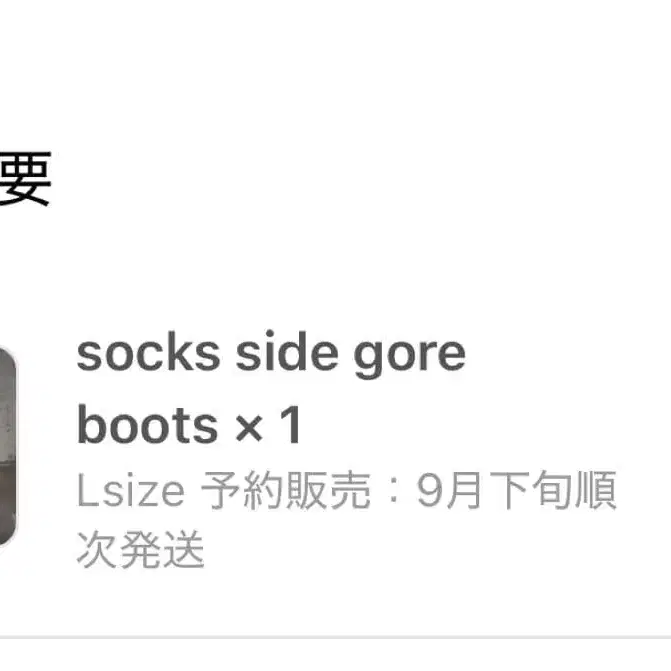Click the word "boots" on second line
The height and width of the screenshot is (671, 671).
coord(148,425)
